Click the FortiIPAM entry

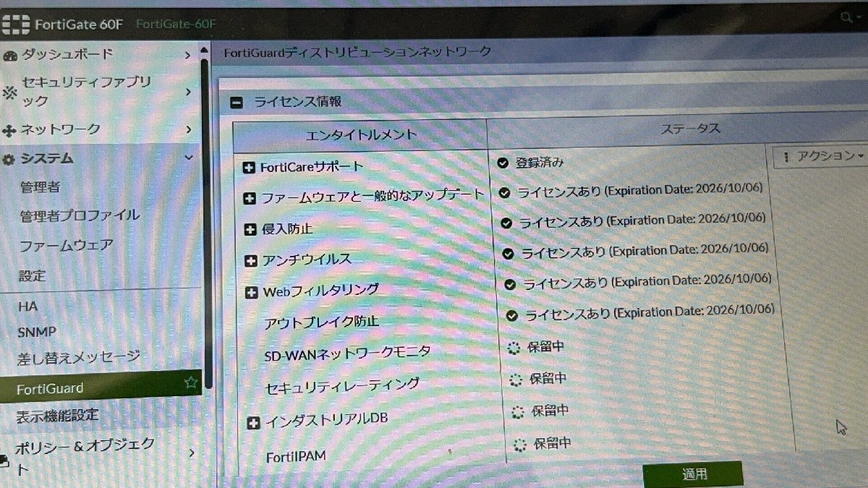(x=297, y=456)
